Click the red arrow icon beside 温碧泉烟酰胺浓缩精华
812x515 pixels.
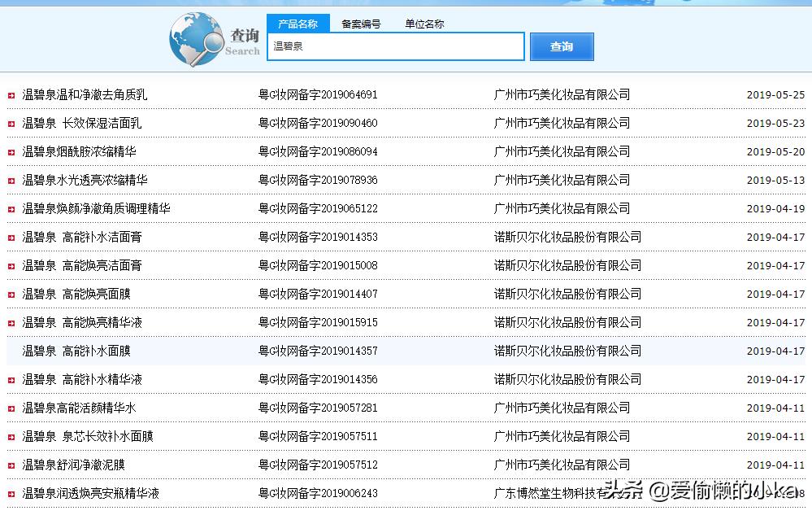[x=11, y=151]
